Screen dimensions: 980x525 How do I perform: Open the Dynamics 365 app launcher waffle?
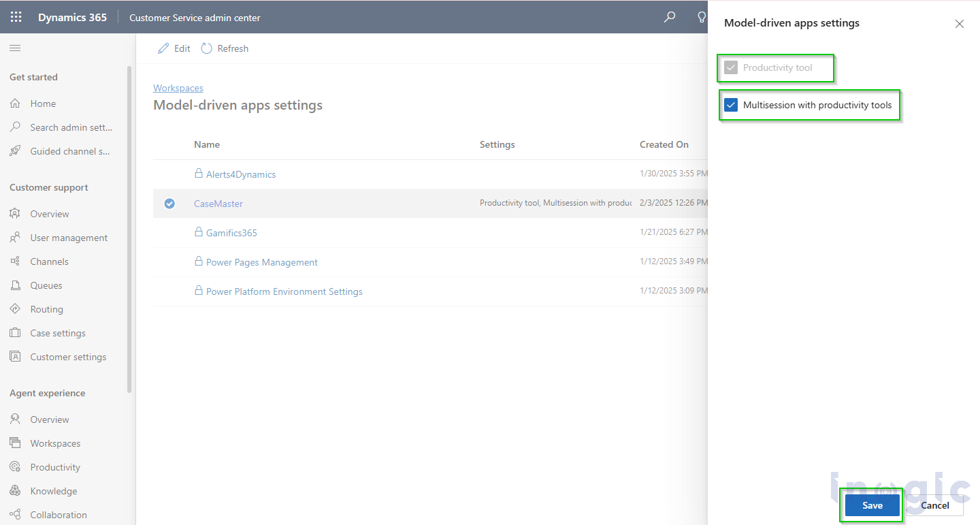pyautogui.click(x=16, y=18)
